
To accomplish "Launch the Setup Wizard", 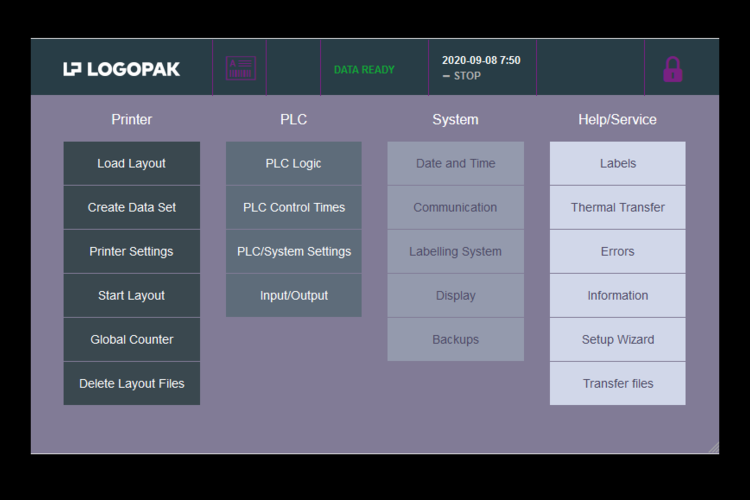I will click(618, 339).
